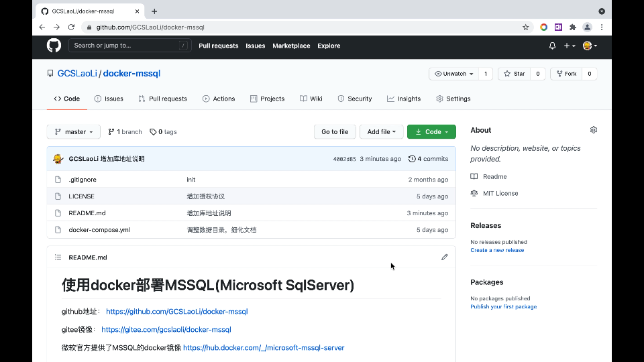Open docker-compose.yml file
The height and width of the screenshot is (362, 644).
point(99,230)
